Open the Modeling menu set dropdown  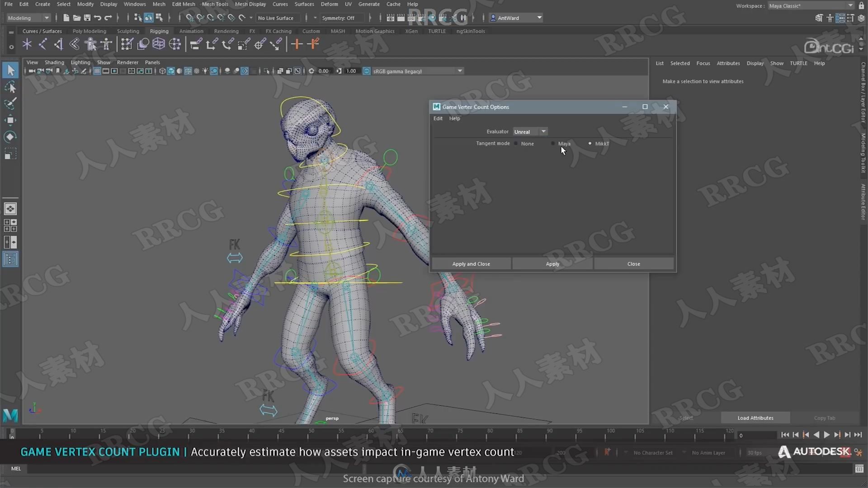[28, 18]
